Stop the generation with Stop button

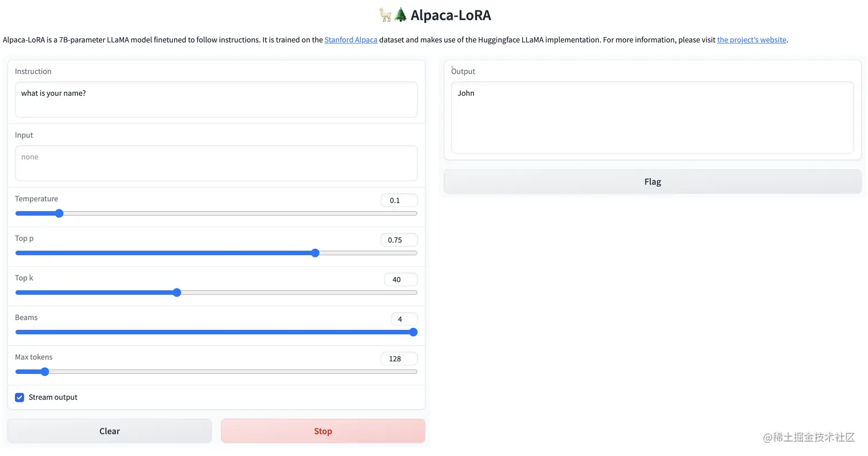(323, 431)
